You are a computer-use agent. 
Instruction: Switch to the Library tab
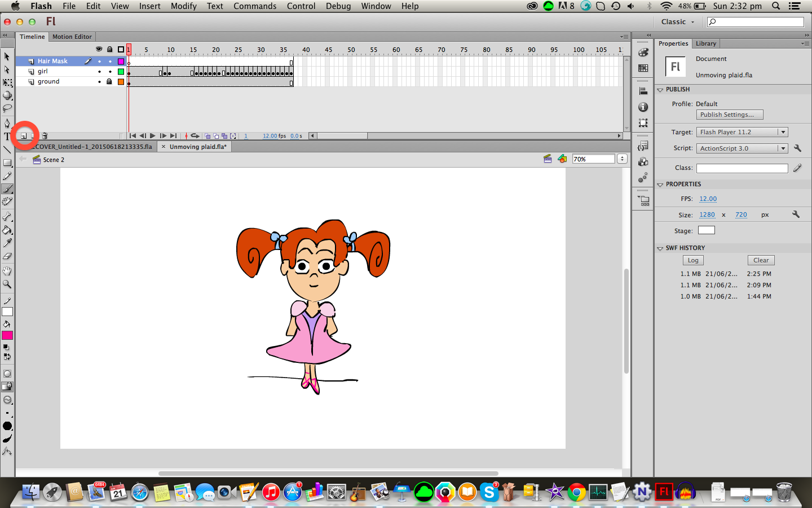coord(705,43)
